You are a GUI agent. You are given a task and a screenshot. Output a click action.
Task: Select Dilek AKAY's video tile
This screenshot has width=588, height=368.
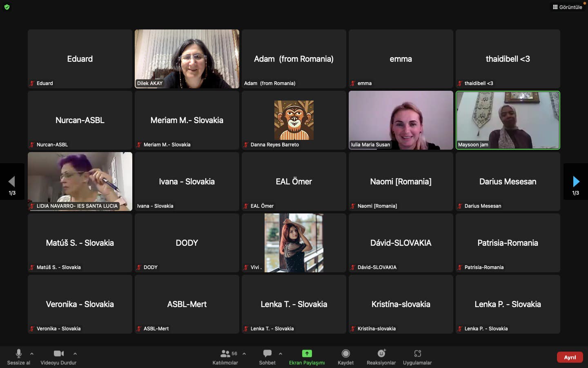click(187, 58)
